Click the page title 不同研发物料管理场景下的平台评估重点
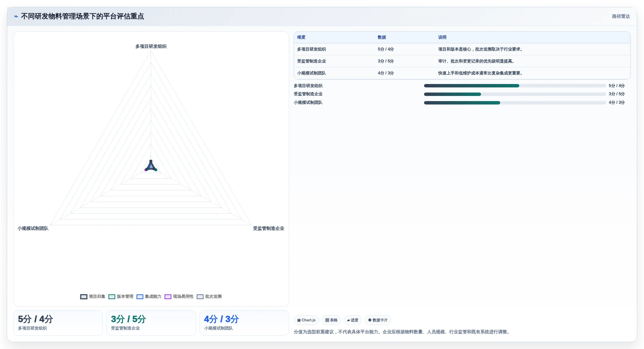Screen dimensions: 644x349 82,16
